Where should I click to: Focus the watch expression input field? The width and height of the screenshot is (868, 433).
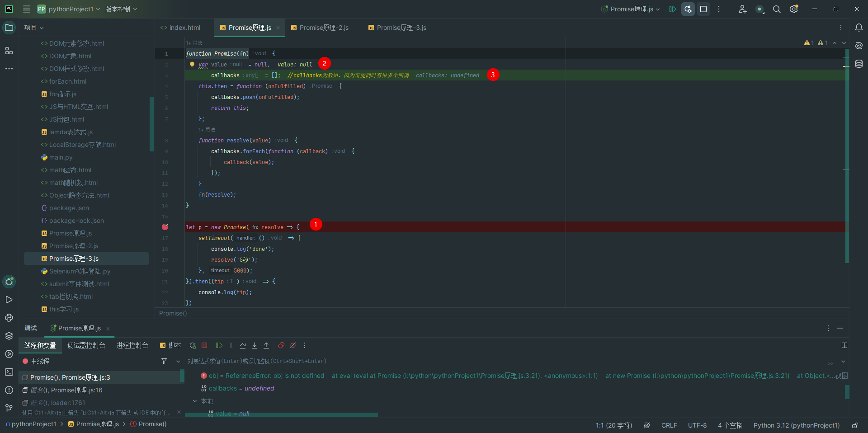point(504,361)
